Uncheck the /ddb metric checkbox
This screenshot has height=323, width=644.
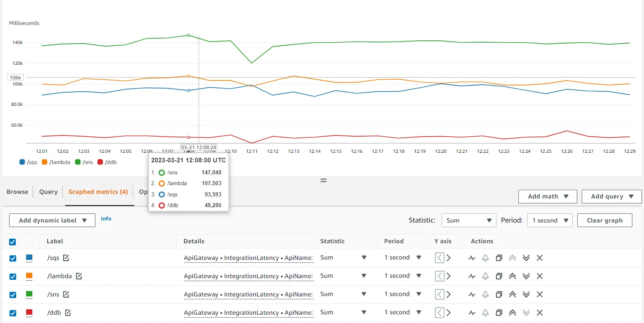(x=12, y=313)
